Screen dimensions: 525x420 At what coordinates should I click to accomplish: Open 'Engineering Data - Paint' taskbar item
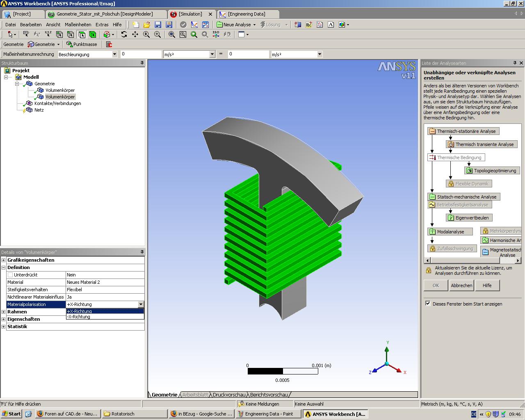tap(269, 414)
